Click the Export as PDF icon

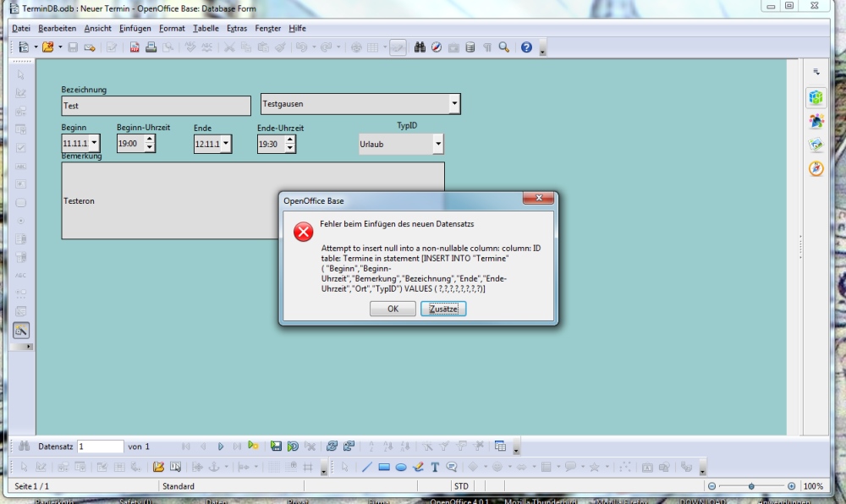point(135,47)
